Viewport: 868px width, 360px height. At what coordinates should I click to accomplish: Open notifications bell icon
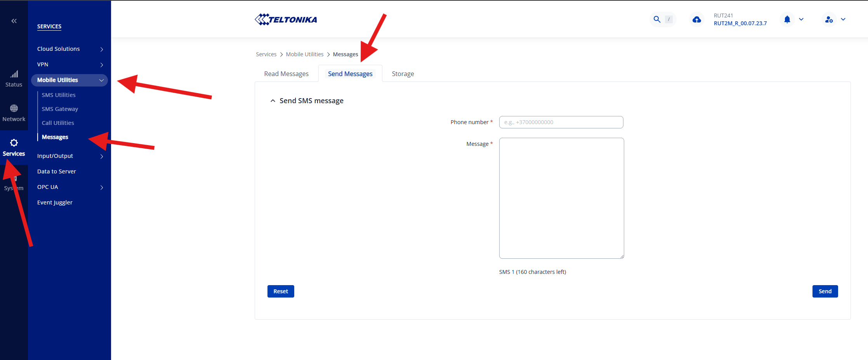(787, 19)
